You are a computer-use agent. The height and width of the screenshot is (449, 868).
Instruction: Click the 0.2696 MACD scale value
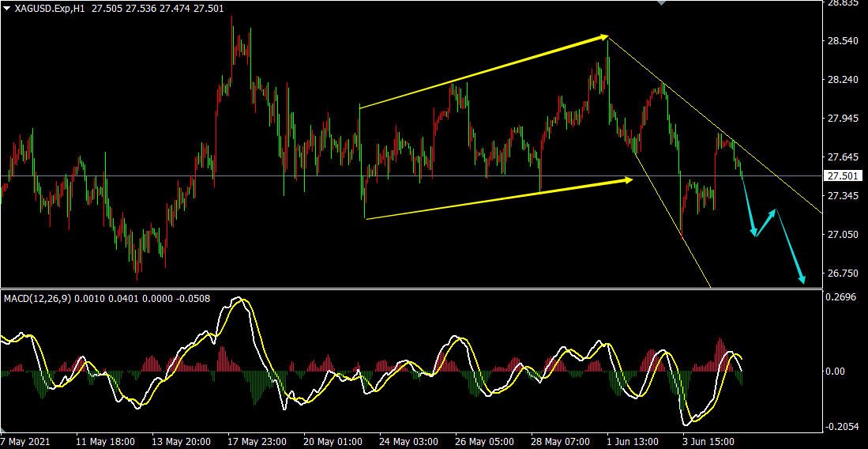pos(840,298)
